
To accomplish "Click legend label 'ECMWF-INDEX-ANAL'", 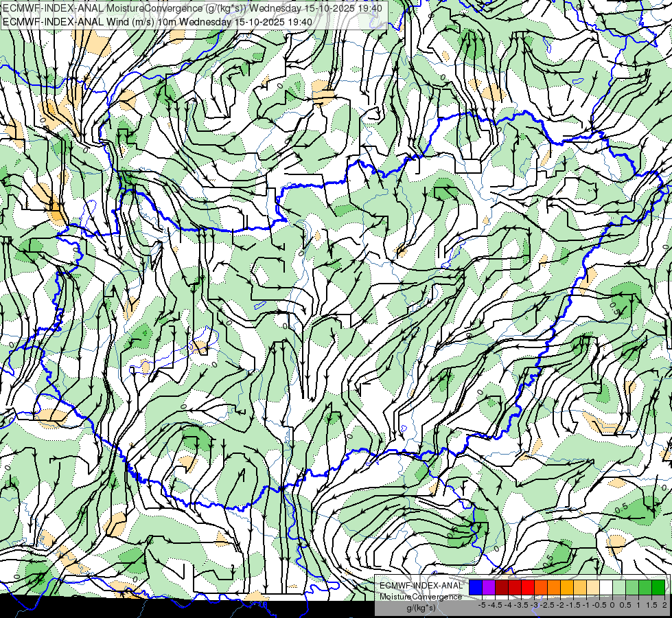I will tap(421, 586).
